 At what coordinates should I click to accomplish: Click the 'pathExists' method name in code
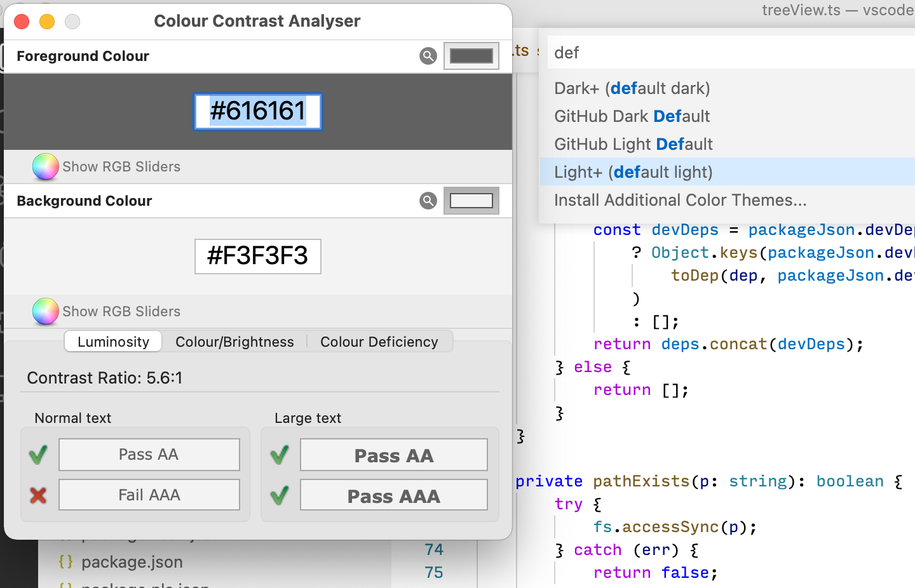(641, 481)
